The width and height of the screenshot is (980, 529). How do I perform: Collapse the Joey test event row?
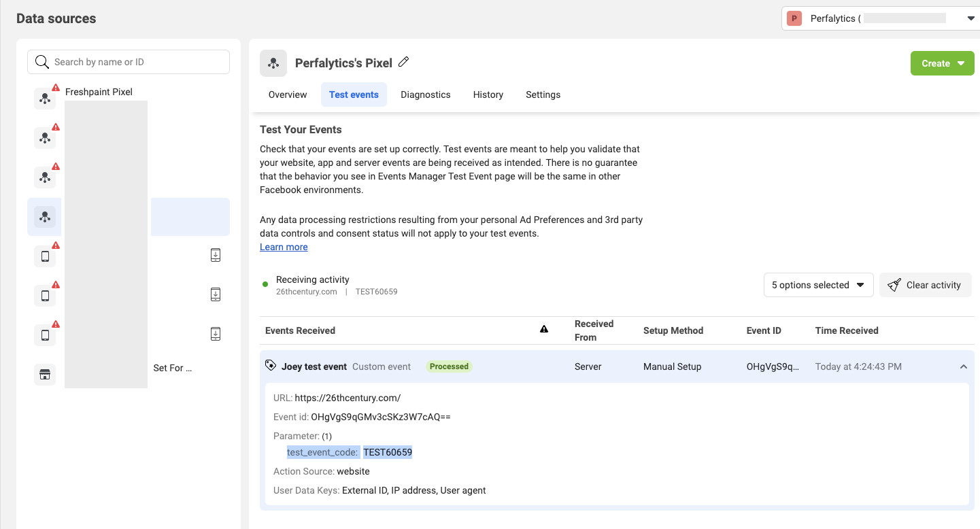(x=963, y=366)
